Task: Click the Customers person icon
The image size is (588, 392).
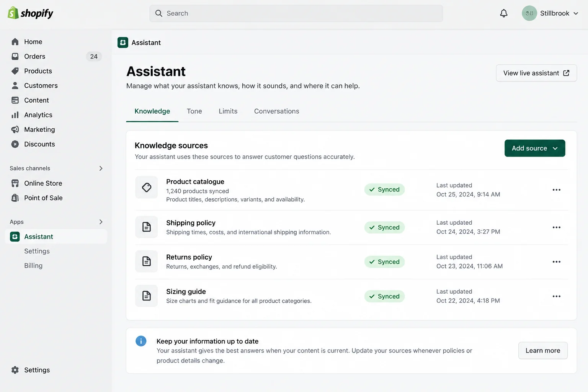Action: pyautogui.click(x=15, y=85)
